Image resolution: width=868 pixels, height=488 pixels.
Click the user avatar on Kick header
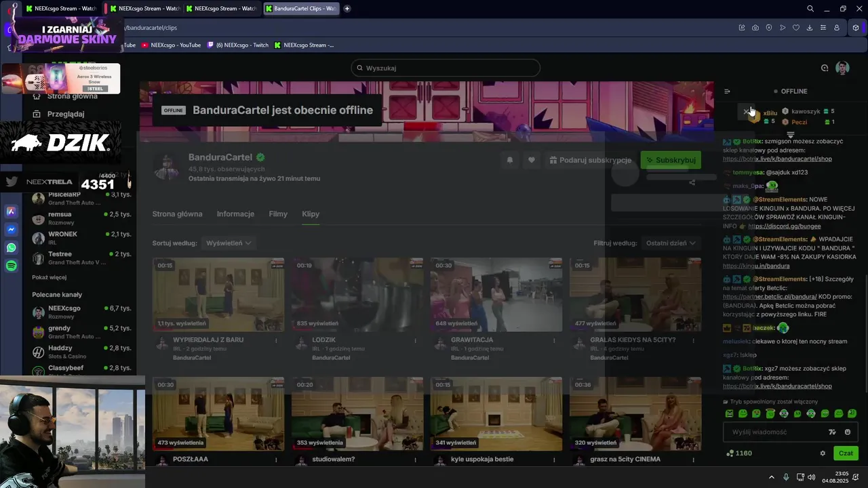[842, 68]
